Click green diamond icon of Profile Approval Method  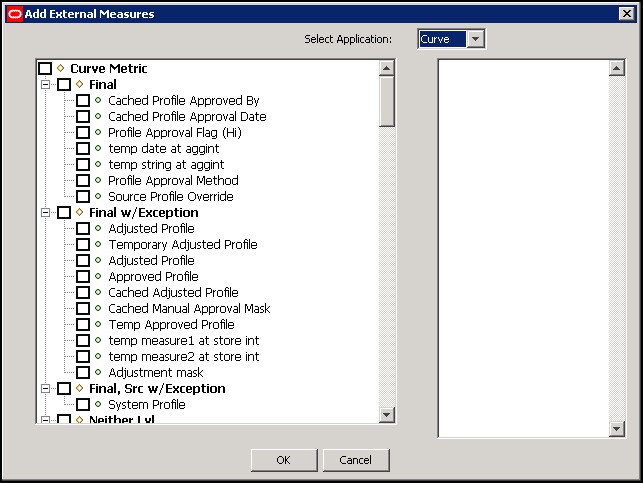pyautogui.click(x=98, y=180)
